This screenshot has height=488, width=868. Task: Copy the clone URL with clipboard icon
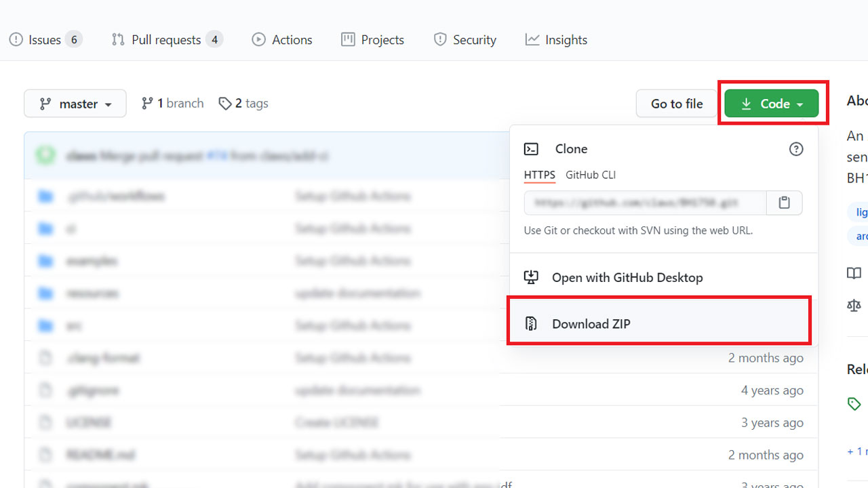[785, 203]
